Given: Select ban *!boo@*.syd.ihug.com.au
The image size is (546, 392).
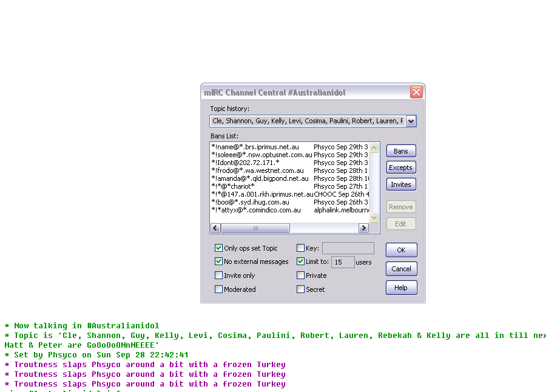Looking at the screenshot, I should tap(290, 202).
